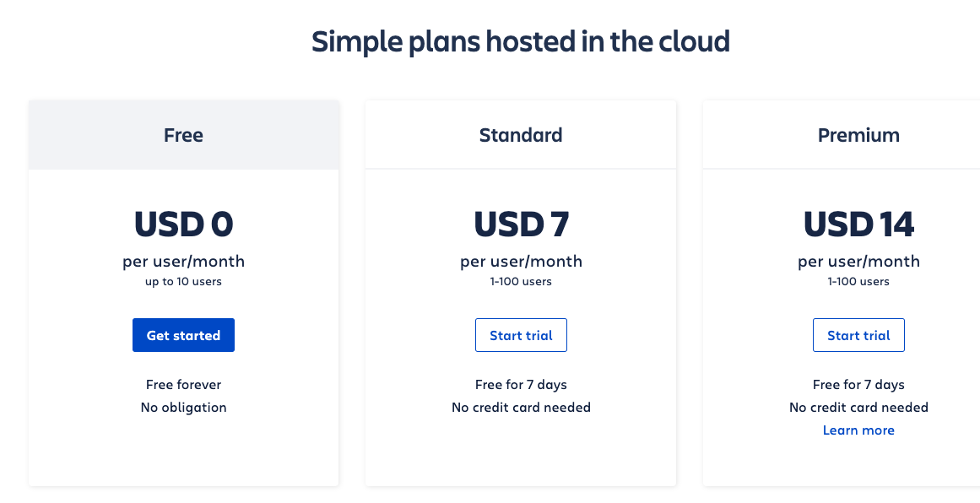980x503 pixels.
Task: Click the 'Simple plans hosted in the cloud' heading
Action: pos(521,42)
